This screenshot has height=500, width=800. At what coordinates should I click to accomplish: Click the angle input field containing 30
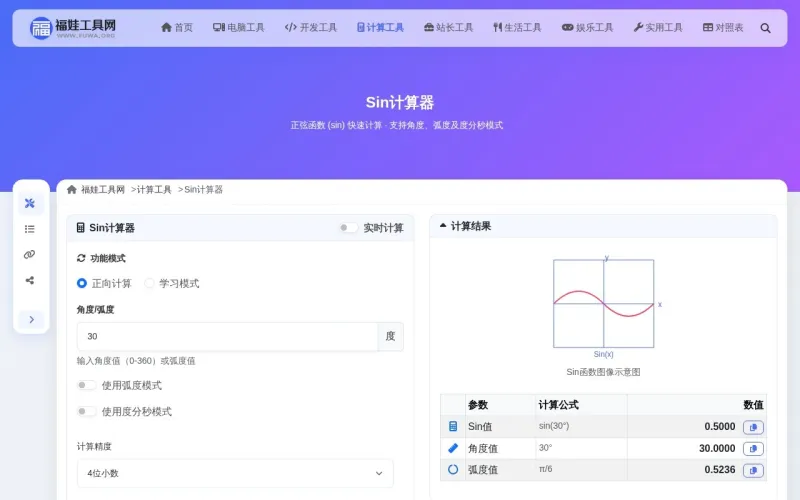coord(228,337)
